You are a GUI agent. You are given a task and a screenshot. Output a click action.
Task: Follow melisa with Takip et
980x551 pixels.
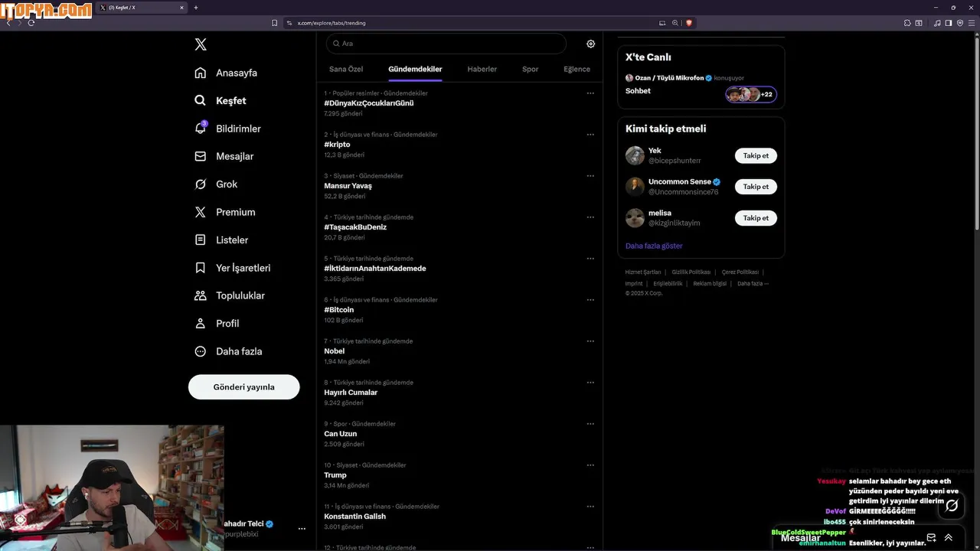click(756, 218)
